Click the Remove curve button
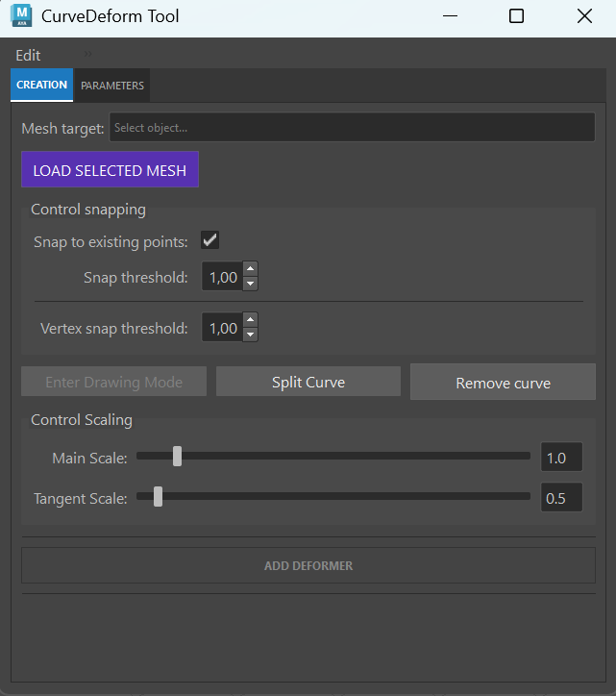616x696 pixels. (x=503, y=383)
